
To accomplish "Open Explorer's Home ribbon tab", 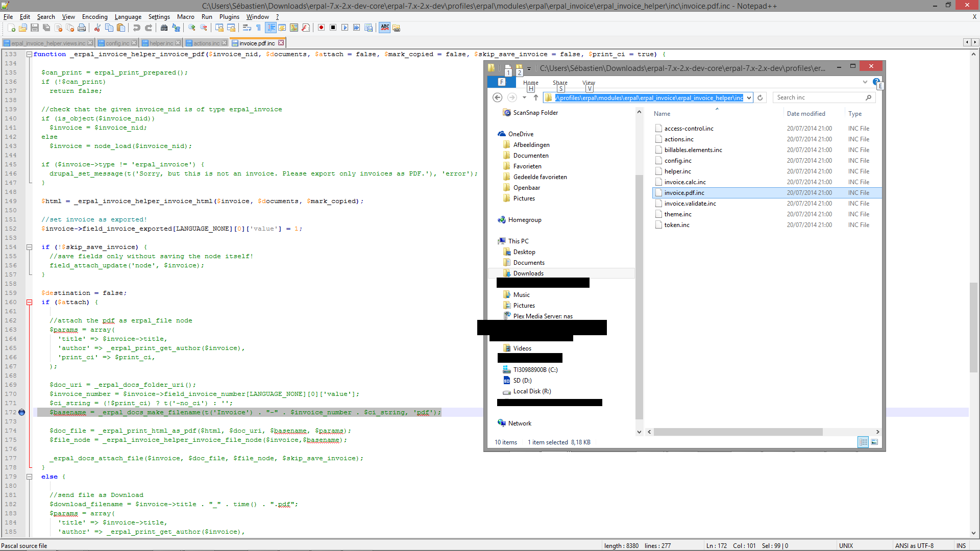I will click(531, 83).
